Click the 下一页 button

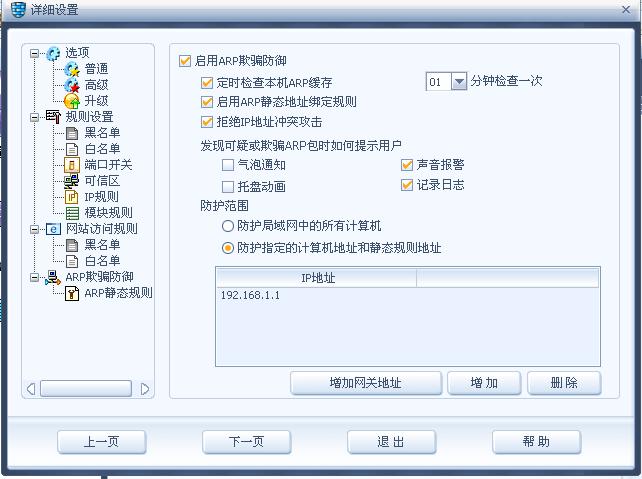point(246,442)
